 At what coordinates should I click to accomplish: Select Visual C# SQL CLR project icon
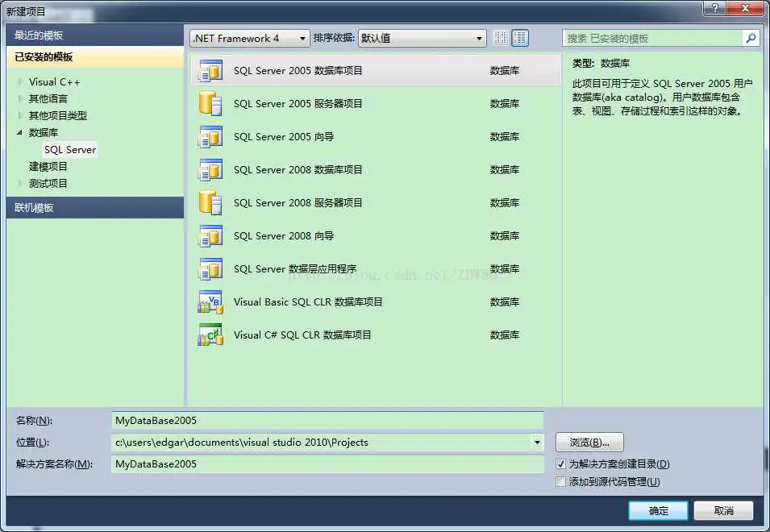(x=210, y=335)
